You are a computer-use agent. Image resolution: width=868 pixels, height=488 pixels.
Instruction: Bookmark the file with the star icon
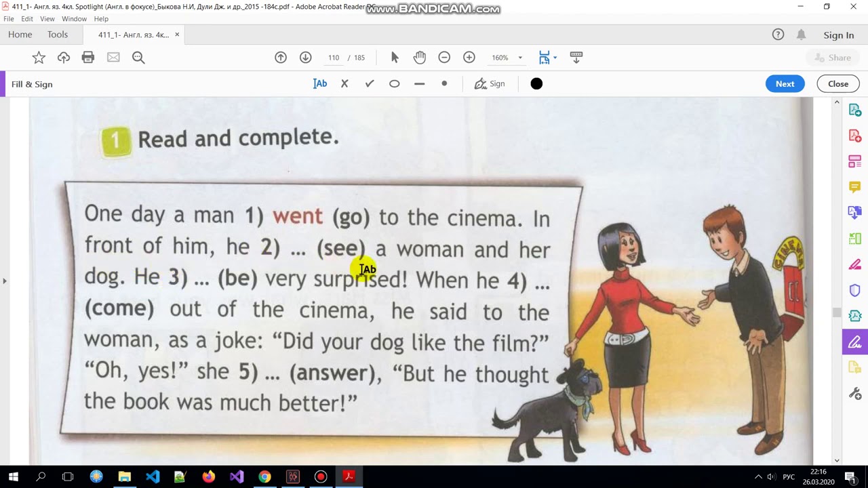(x=39, y=58)
